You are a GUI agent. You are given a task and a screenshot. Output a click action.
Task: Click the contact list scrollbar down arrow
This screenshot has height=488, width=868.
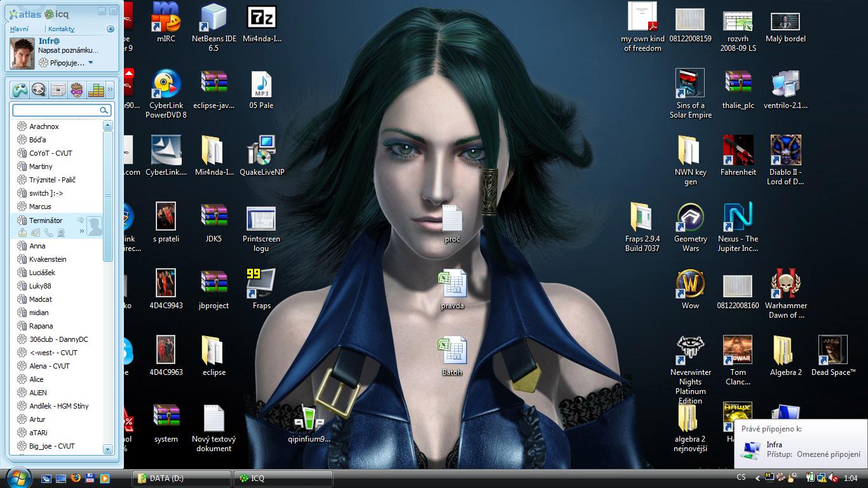coord(107,449)
